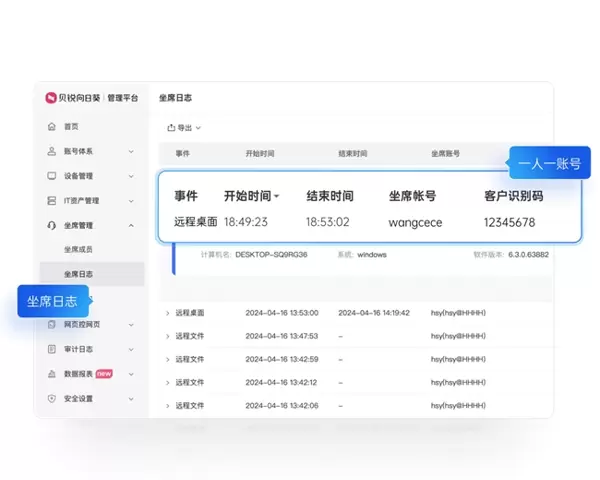600x480 pixels.
Task: Expand the 13:53:00 远程桌面 log row
Action: pos(167,313)
